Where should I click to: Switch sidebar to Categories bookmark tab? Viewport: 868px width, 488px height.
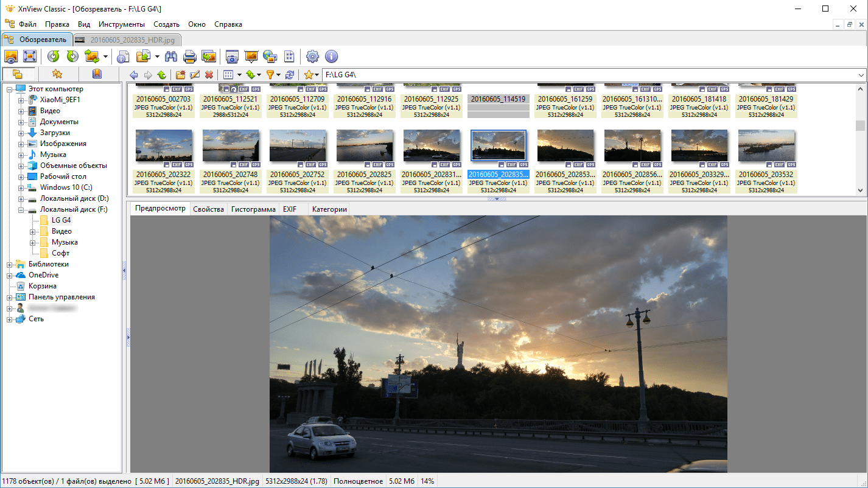point(97,74)
